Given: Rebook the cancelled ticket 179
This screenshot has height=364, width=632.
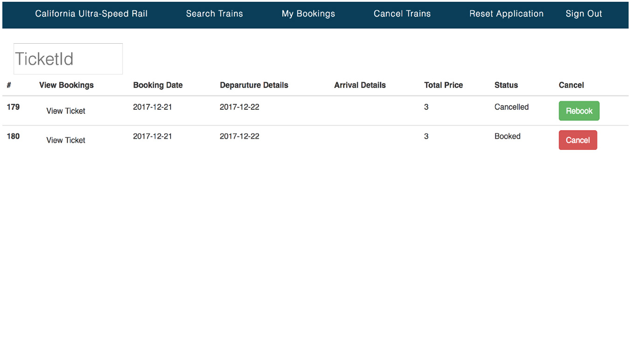Looking at the screenshot, I should [579, 111].
